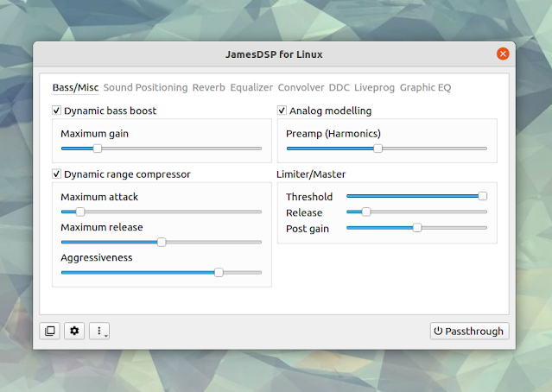The height and width of the screenshot is (392, 552).
Task: Open the presets window icon button
Action: pyautogui.click(x=49, y=331)
